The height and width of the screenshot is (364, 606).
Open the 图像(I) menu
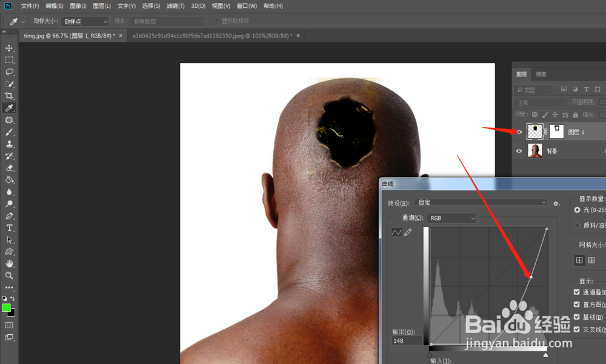pos(78,6)
